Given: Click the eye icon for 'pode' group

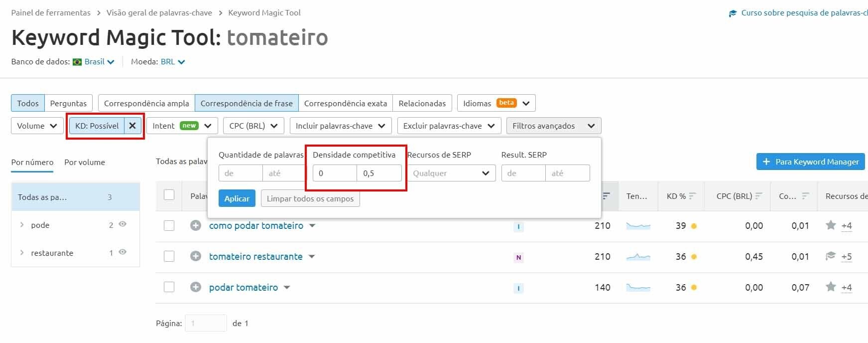Looking at the screenshot, I should [123, 224].
